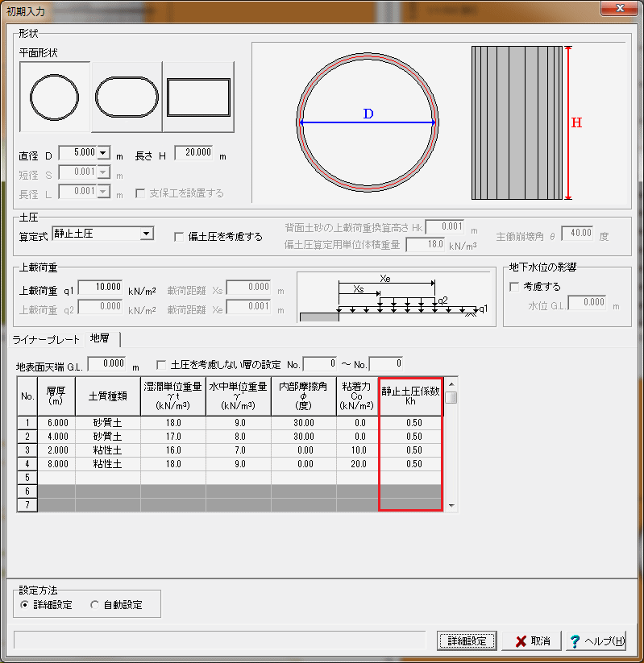
Task: Select 詳細設定 radio button
Action: coord(24,605)
